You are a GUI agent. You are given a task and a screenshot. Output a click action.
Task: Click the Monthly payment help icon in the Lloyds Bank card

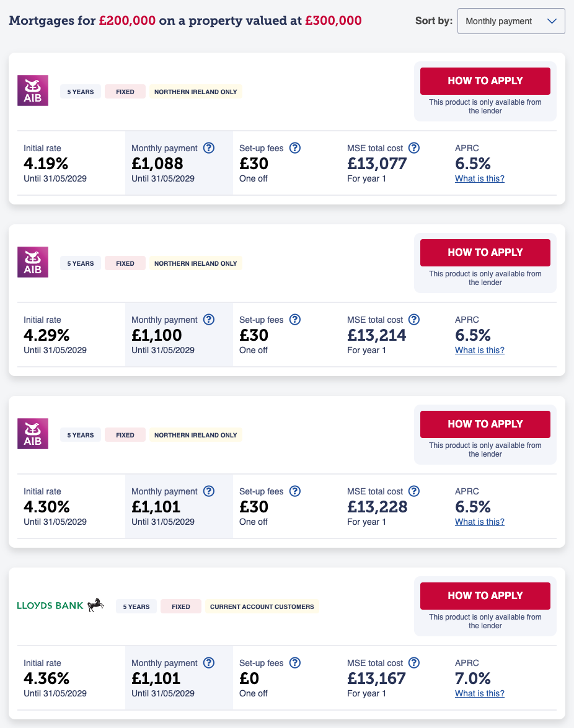[209, 663]
